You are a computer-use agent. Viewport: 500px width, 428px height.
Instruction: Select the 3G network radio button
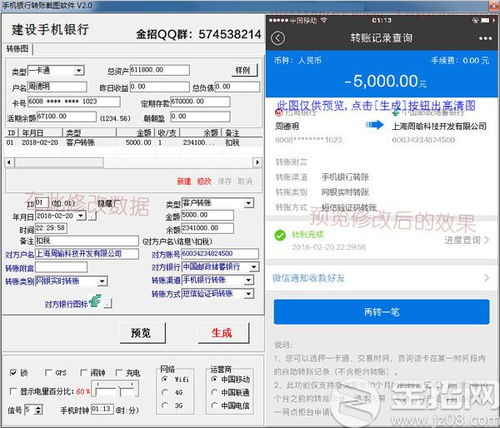pos(165,405)
